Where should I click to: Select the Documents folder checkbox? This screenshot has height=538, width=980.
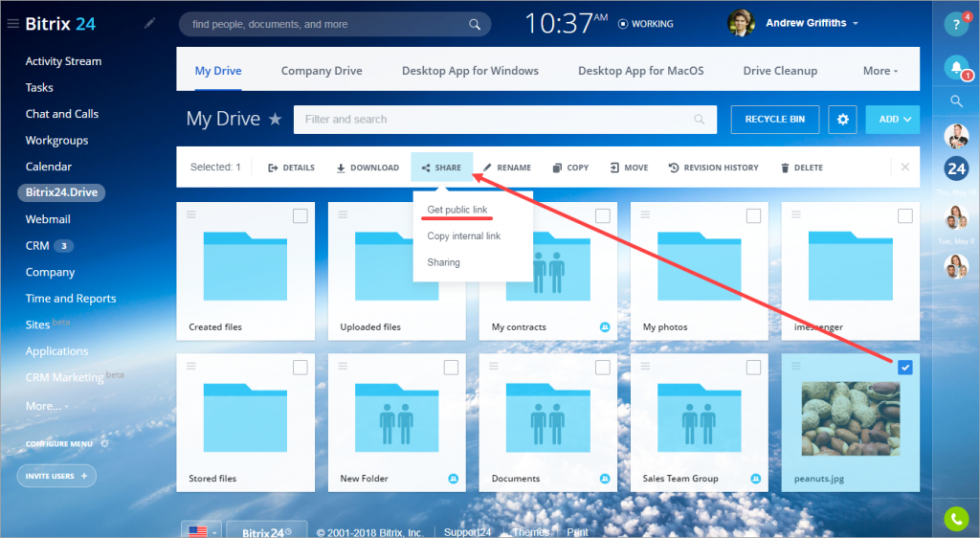coord(603,368)
